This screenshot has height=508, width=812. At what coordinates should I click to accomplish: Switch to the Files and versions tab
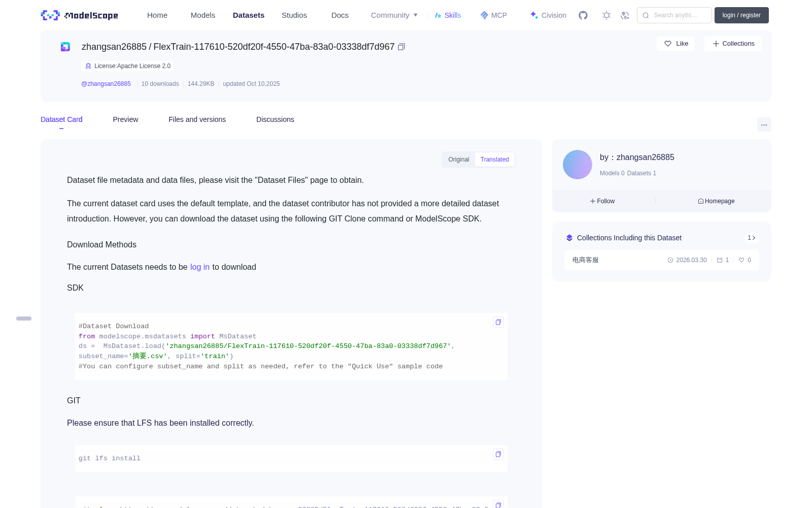point(197,119)
